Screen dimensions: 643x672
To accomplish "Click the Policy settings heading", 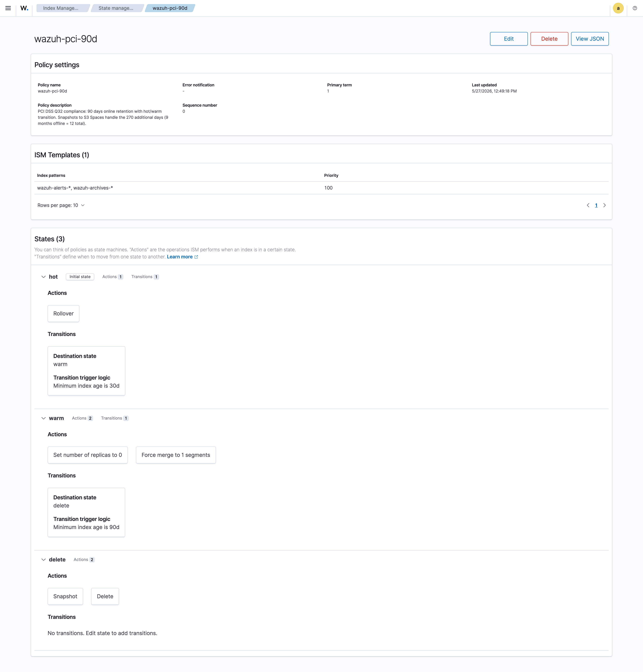I will coord(57,65).
